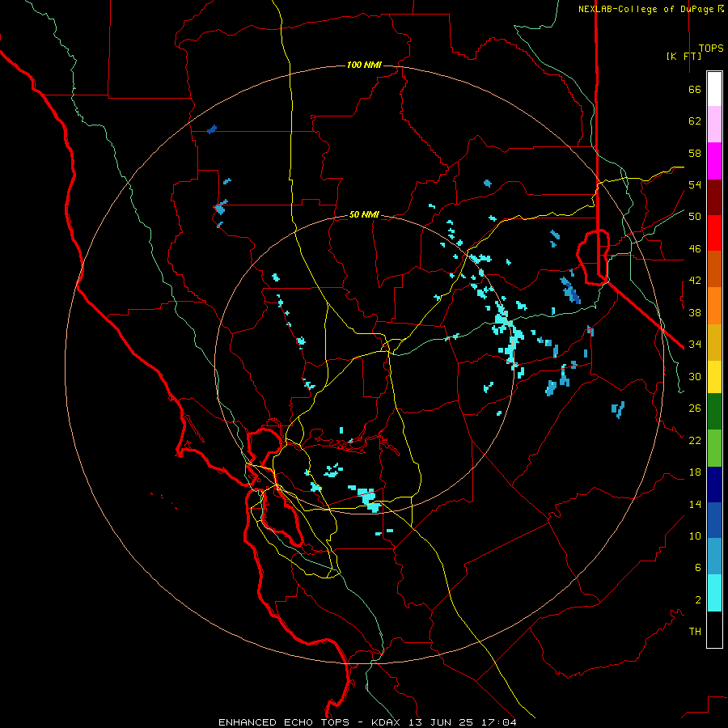The width and height of the screenshot is (728, 728).
Task: Click the 34 value on the legend
Action: coord(695,345)
